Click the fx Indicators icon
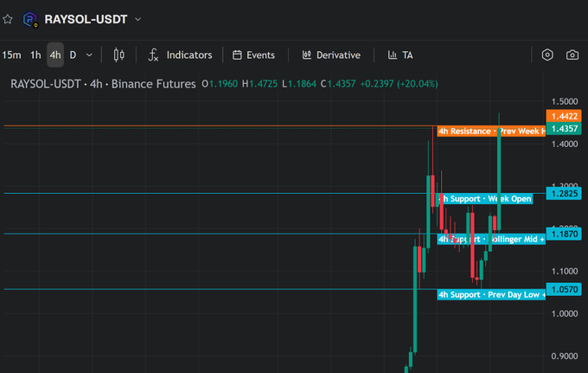 [x=153, y=55]
